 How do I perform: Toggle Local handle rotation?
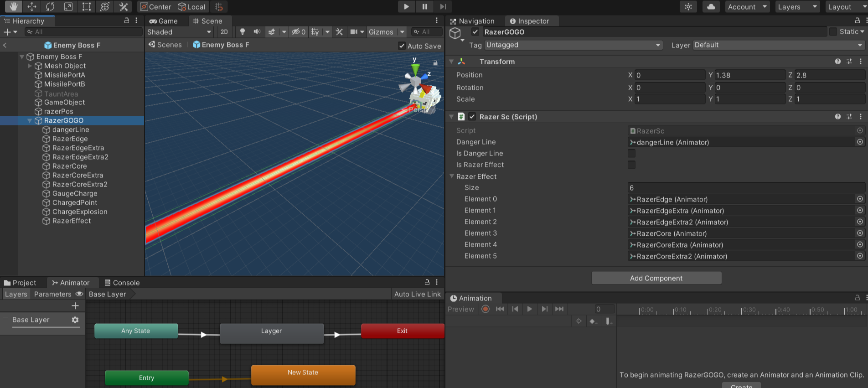pos(191,6)
